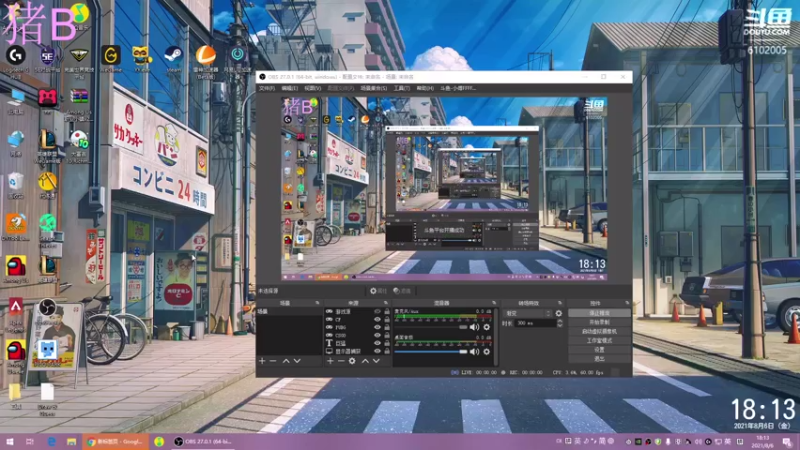This screenshot has height=450, width=800.
Task: Move source down in Sources dock
Action: click(x=376, y=361)
